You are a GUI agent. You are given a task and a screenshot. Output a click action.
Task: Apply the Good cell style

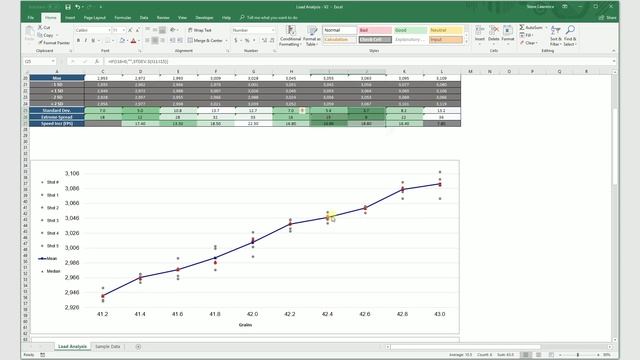(410, 30)
